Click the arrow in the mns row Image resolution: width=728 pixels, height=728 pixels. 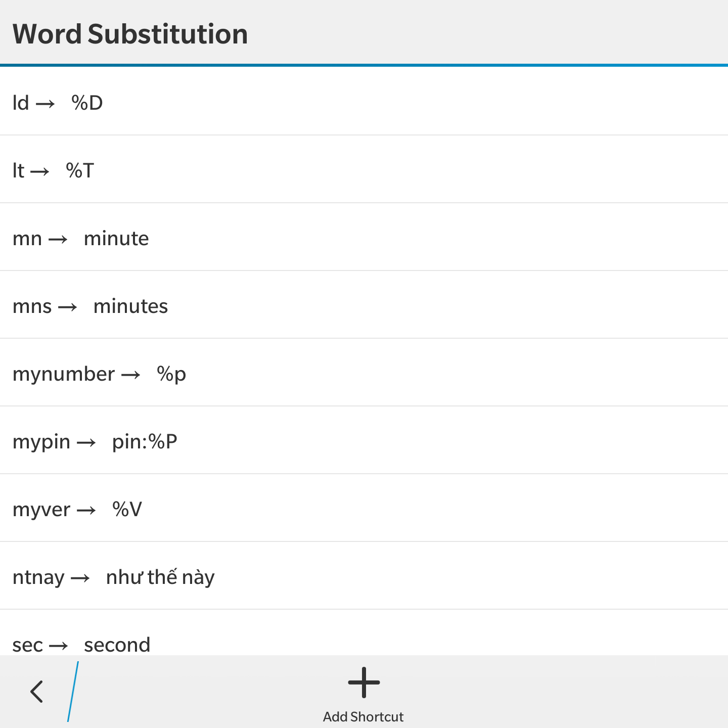[x=68, y=307]
